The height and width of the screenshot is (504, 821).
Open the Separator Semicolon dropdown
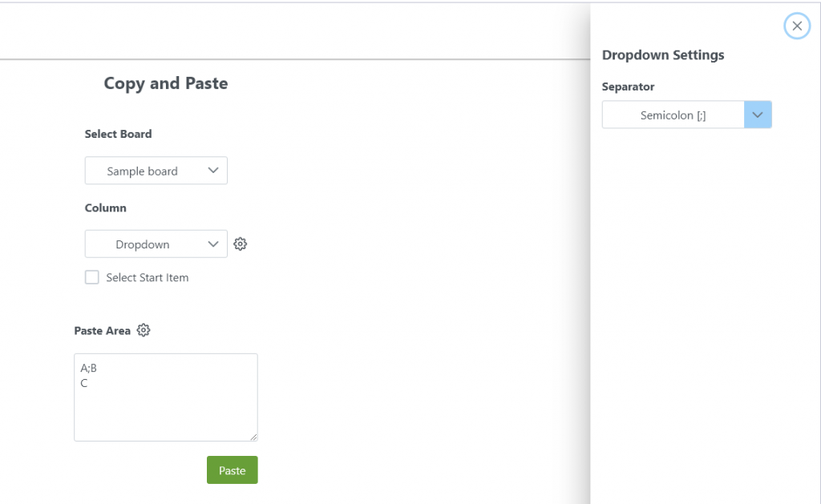click(686, 115)
